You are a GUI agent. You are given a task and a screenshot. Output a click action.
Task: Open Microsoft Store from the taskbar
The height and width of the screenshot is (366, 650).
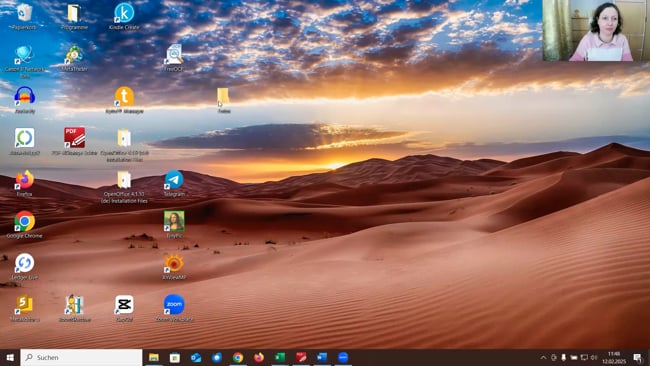pyautogui.click(x=175, y=357)
